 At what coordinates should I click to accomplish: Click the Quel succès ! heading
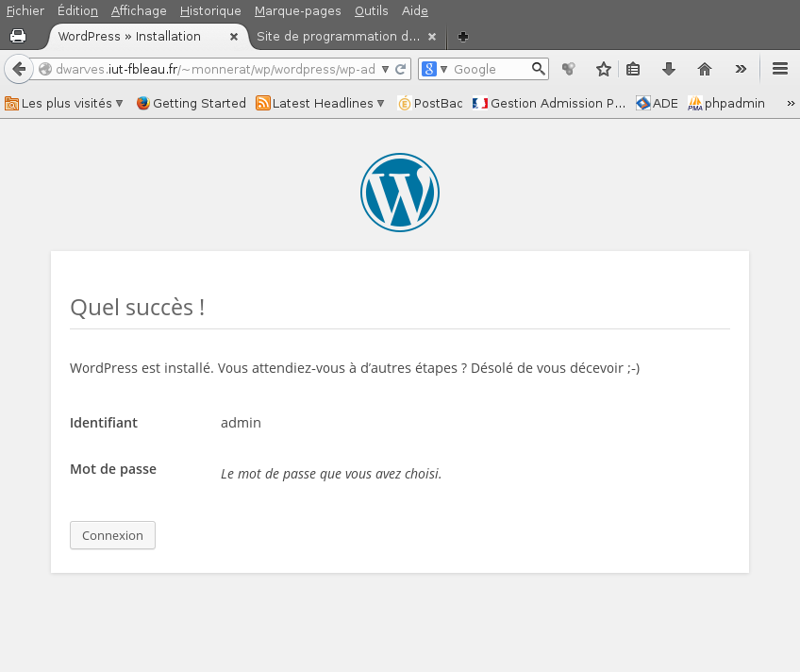137,307
